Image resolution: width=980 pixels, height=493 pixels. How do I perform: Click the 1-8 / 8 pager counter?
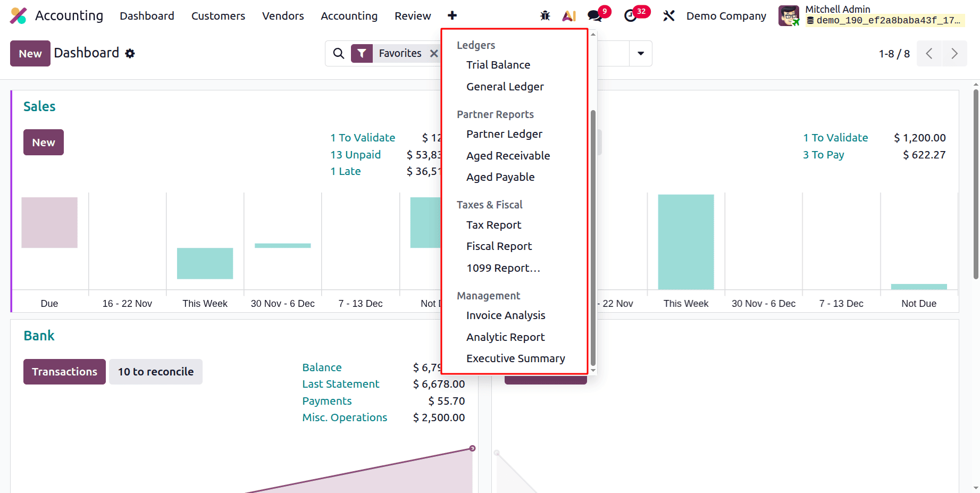pyautogui.click(x=894, y=54)
